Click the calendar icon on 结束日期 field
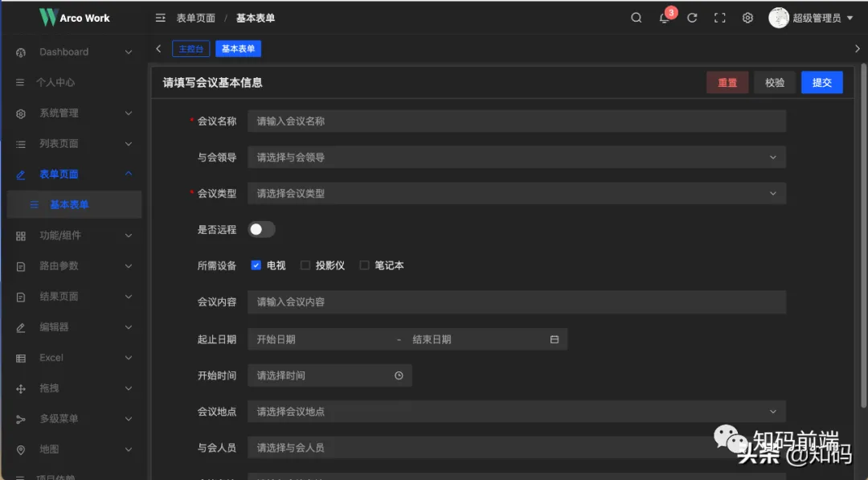The width and height of the screenshot is (868, 480). [554, 339]
